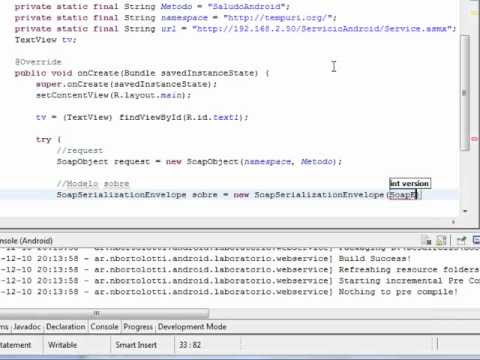Viewport: 480px width, 360px height.
Task: Open the Javadoc tab
Action: tap(27, 327)
